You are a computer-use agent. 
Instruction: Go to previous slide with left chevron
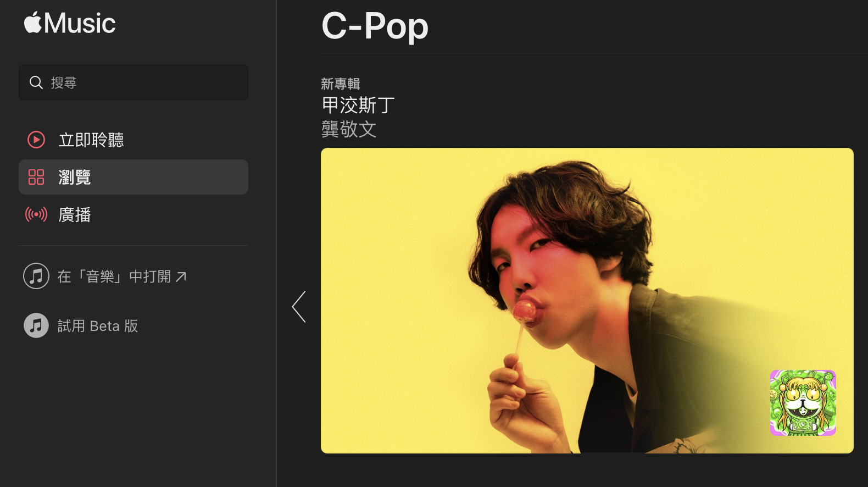(x=299, y=307)
